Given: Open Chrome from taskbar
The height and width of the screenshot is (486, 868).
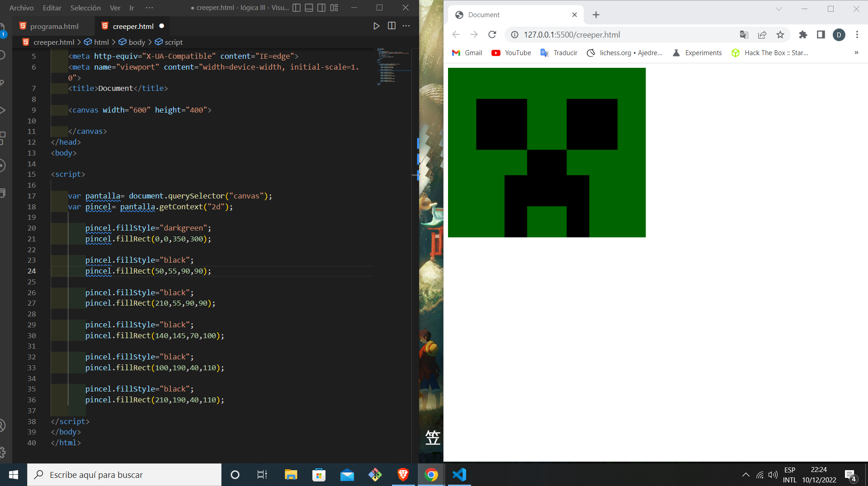Looking at the screenshot, I should 431,475.
